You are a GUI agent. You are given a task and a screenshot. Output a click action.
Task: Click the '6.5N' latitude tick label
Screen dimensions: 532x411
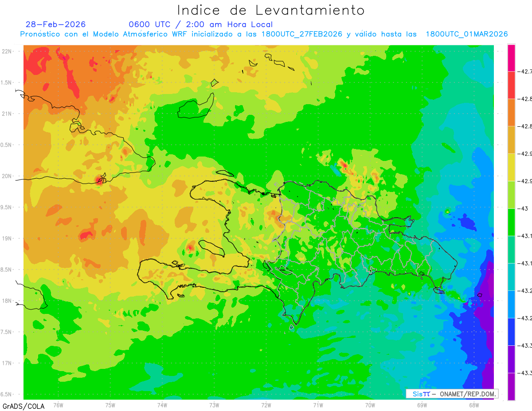tap(7, 395)
